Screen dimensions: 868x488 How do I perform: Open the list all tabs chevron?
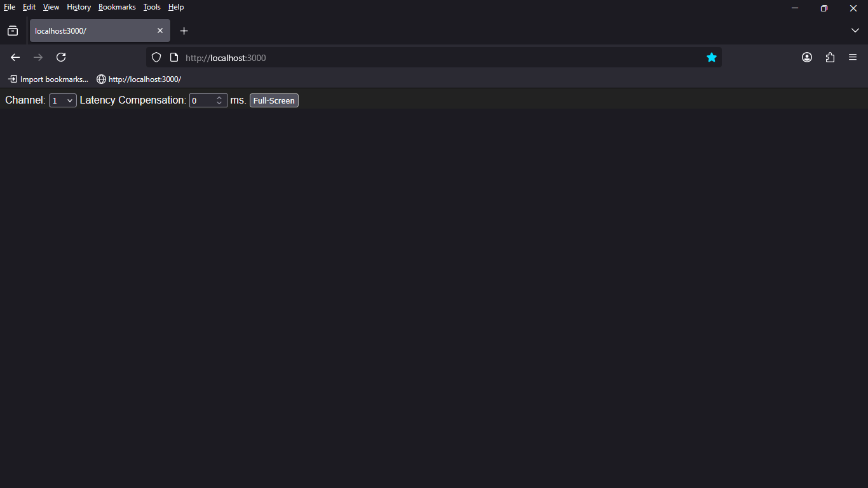pyautogui.click(x=855, y=30)
